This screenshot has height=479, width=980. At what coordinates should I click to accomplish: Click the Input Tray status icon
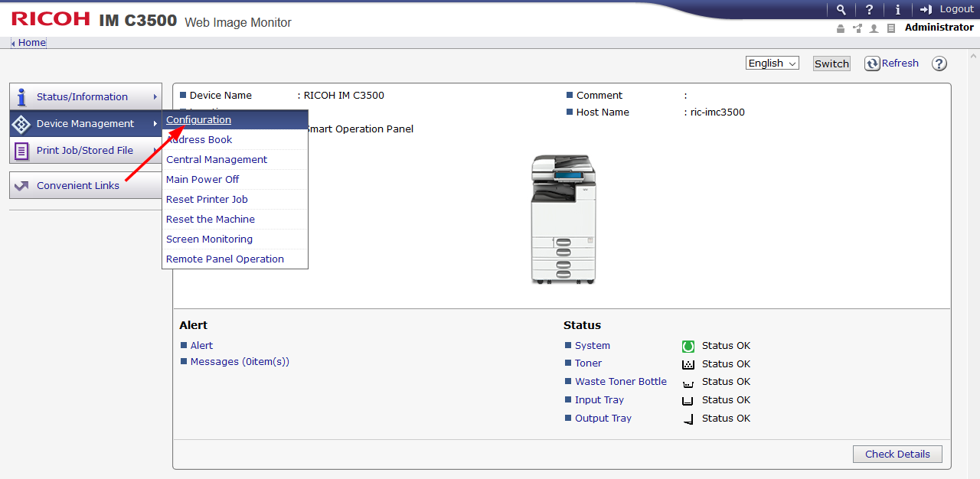688,400
